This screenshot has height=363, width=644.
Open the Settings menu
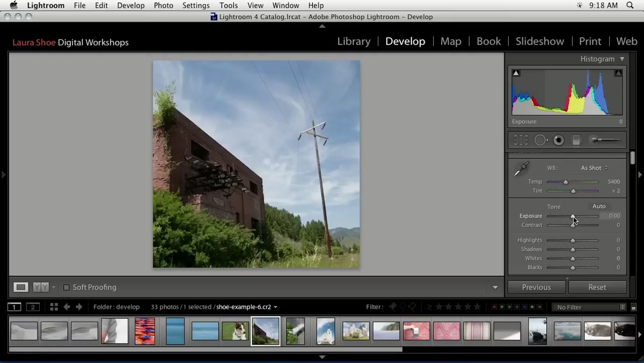coord(196,5)
